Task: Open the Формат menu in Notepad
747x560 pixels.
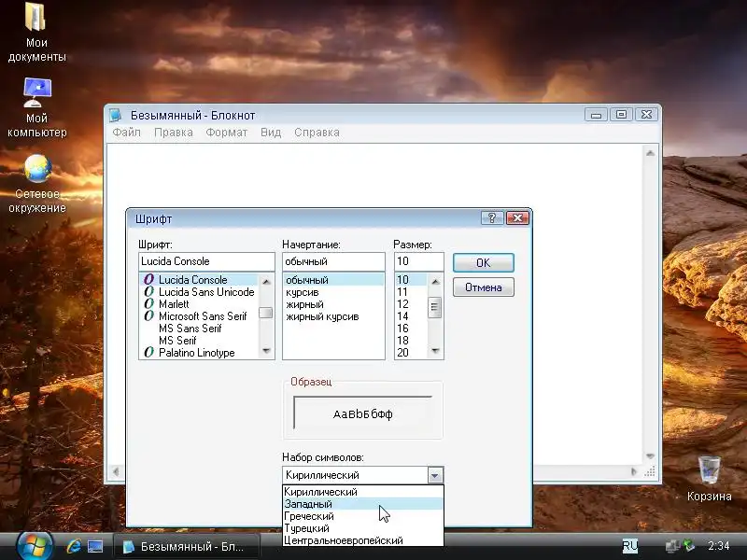Action: click(227, 133)
